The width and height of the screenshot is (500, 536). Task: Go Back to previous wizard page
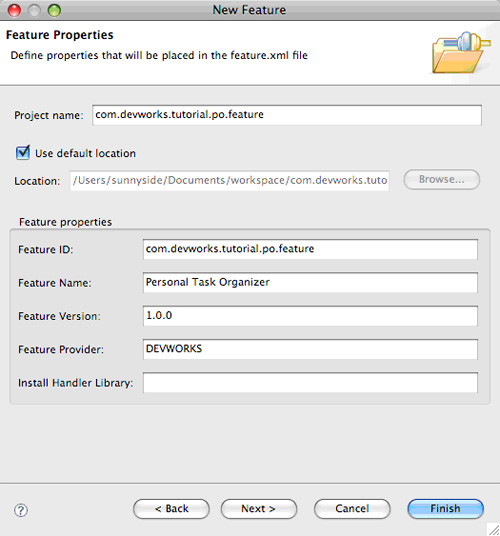point(171,509)
